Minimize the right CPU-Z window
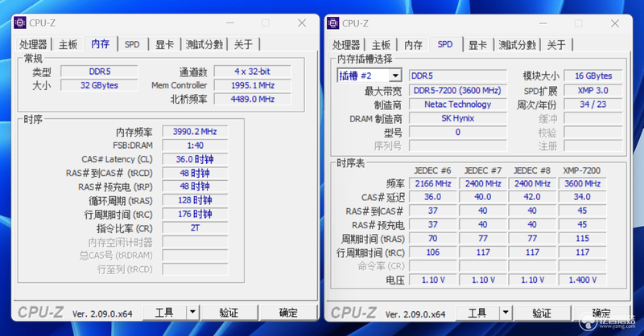This screenshot has width=644, height=336. 543,23
